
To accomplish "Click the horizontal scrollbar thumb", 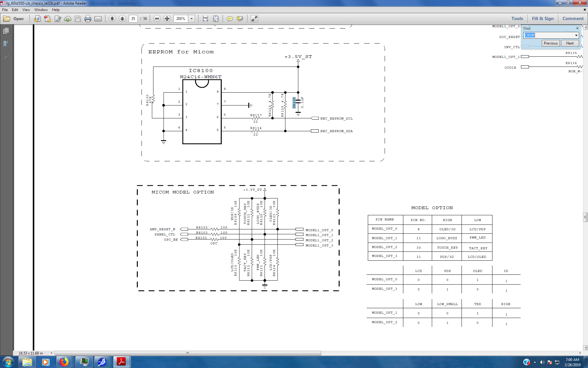I will tap(187, 353).
